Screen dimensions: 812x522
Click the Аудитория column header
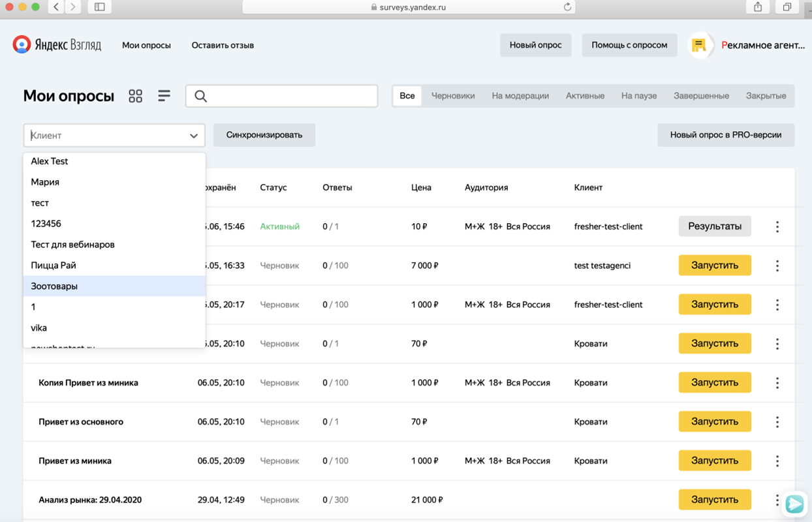tap(486, 187)
